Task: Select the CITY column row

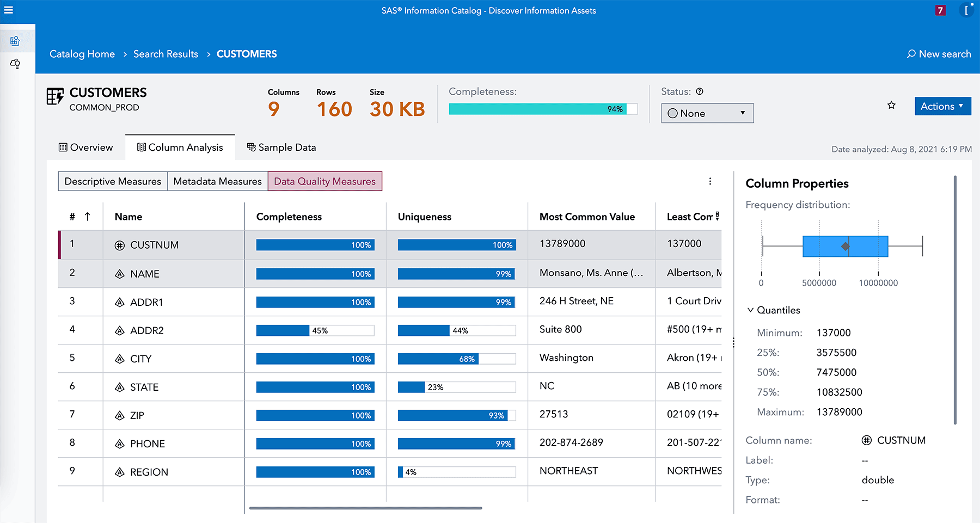Action: 390,359
